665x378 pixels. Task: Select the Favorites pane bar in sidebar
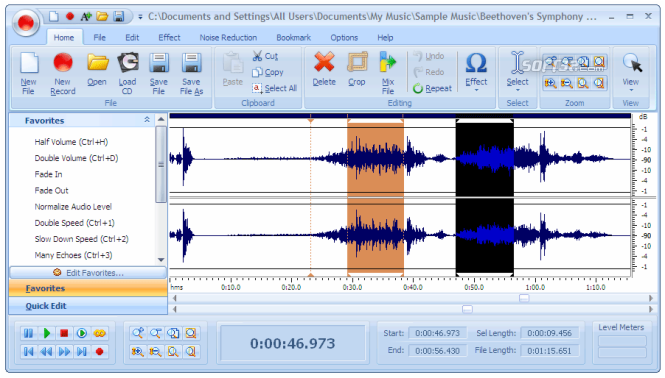point(88,288)
